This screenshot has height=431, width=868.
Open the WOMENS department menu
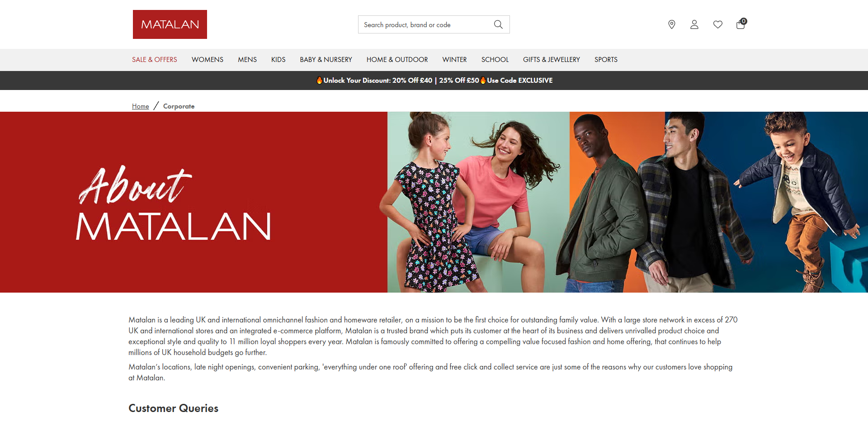coord(207,59)
